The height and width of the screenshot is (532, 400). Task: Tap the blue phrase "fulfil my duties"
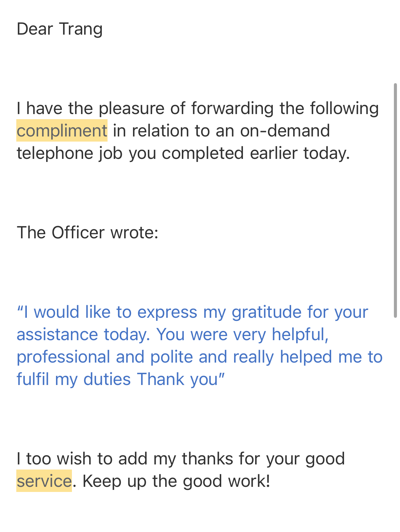[74, 379]
